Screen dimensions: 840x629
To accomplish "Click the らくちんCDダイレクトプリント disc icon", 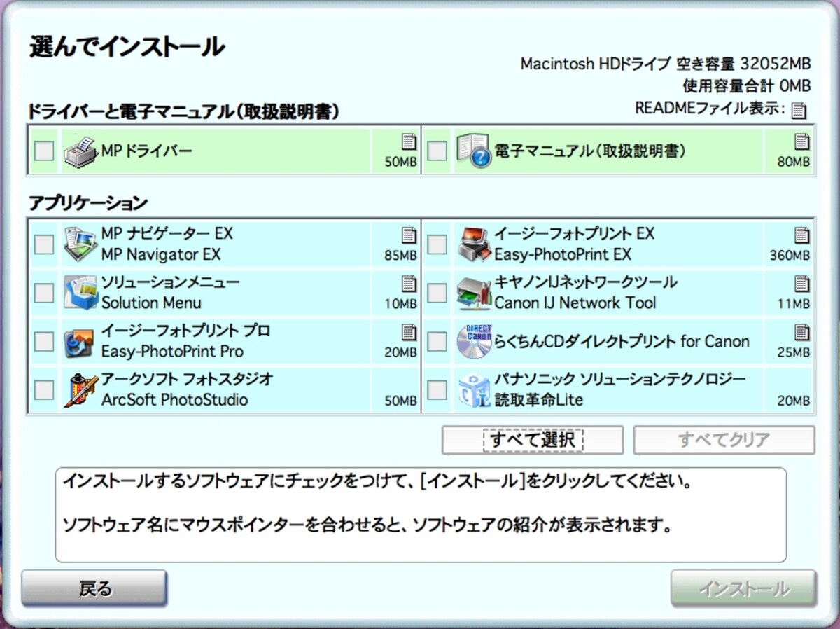I will [x=474, y=341].
